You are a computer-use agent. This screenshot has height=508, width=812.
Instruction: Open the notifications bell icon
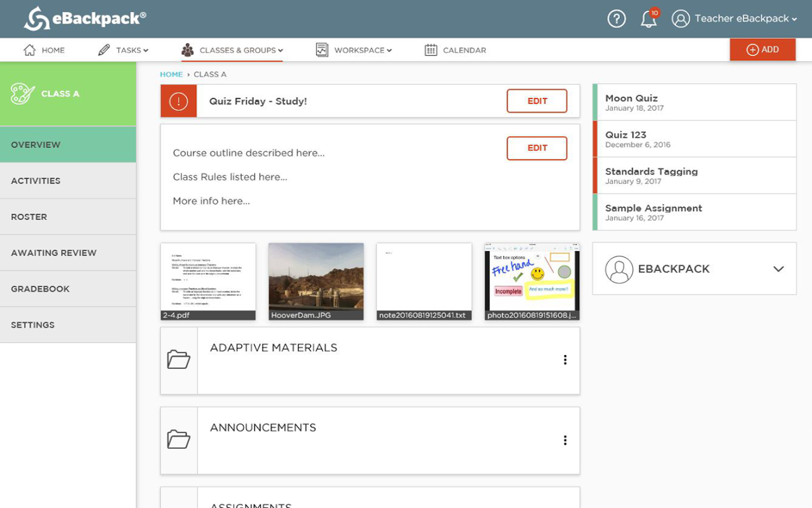648,19
